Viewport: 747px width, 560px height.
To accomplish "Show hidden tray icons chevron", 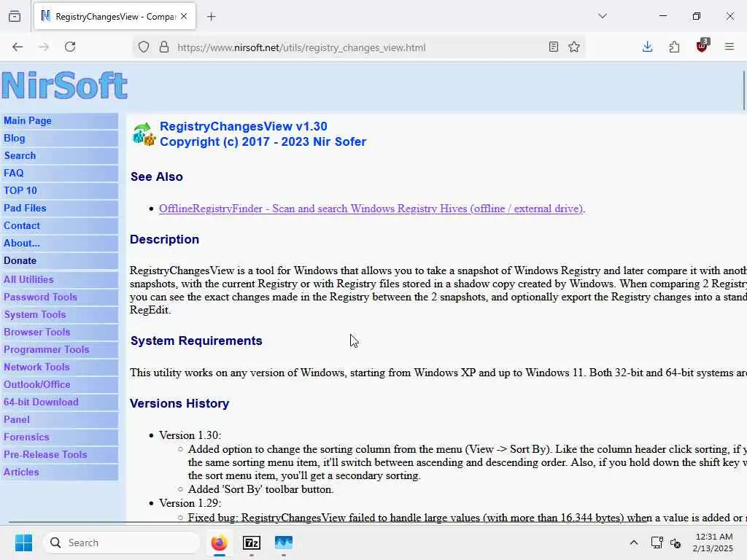I will pos(634,542).
